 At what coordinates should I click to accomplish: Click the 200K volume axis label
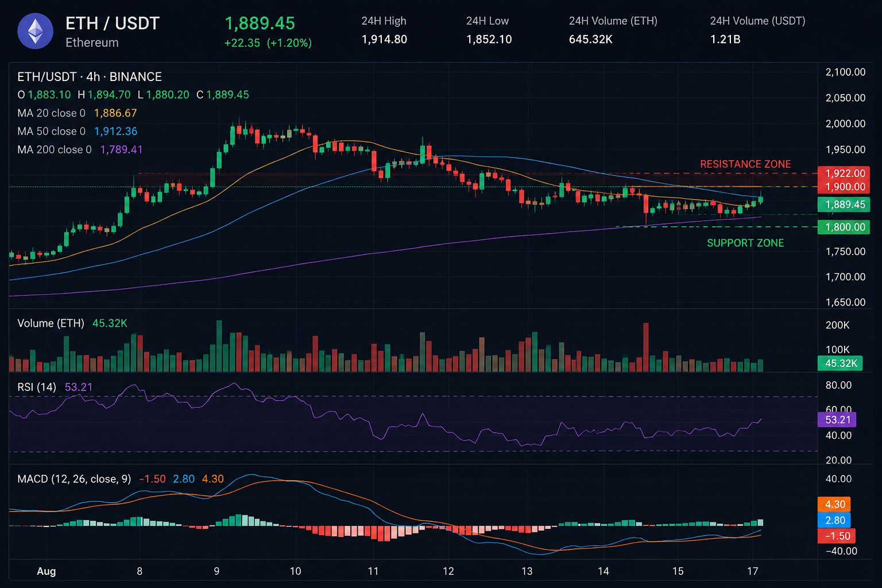pos(837,325)
